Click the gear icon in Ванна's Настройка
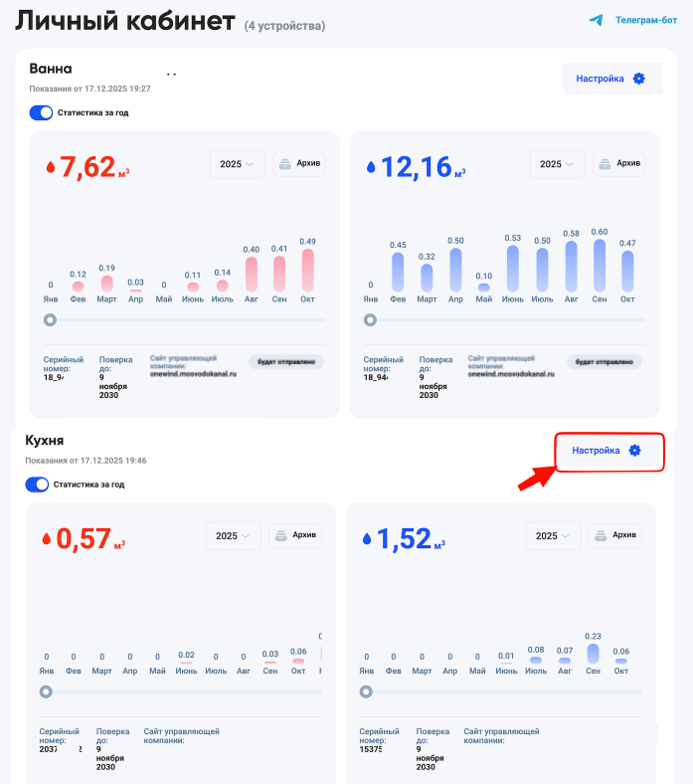This screenshot has width=693, height=784. [x=639, y=79]
